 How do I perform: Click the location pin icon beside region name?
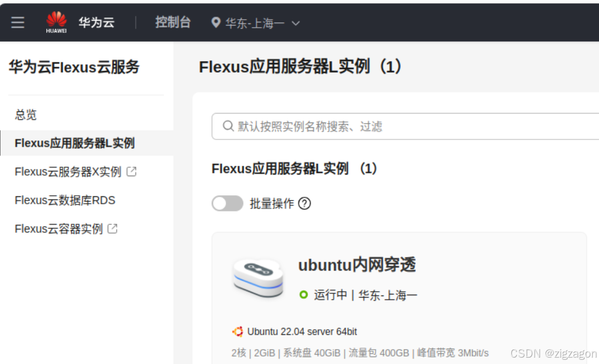(x=215, y=23)
